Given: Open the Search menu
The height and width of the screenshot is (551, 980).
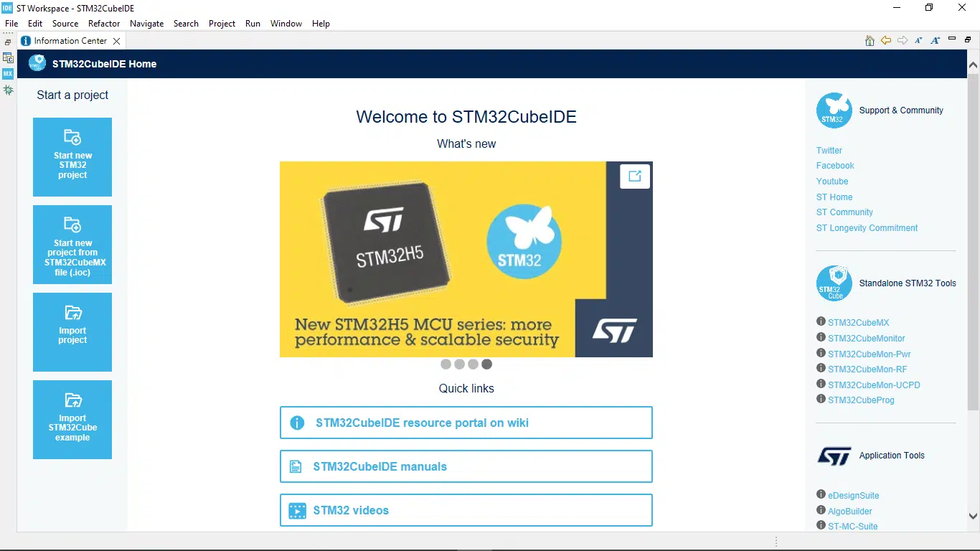Looking at the screenshot, I should [186, 24].
